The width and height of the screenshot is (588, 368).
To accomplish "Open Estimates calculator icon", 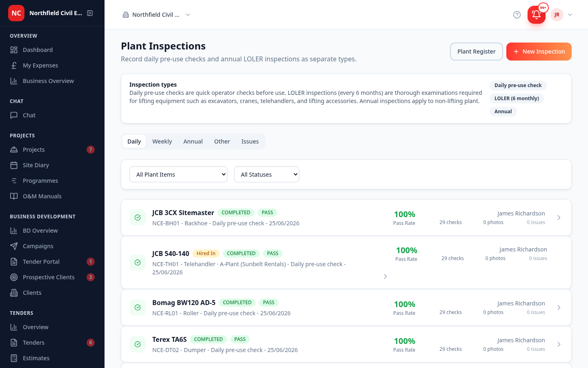I will tap(14, 358).
